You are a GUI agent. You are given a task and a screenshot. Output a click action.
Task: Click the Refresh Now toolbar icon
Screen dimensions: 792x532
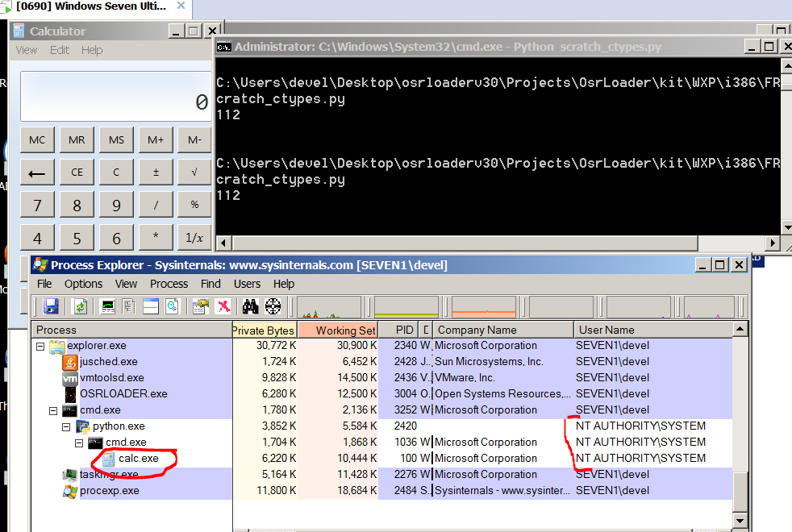click(x=80, y=306)
